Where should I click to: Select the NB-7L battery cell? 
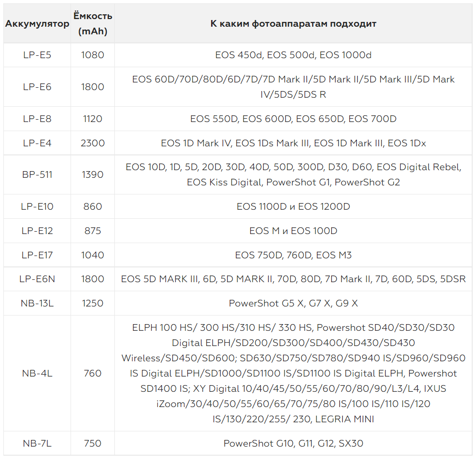click(37, 443)
